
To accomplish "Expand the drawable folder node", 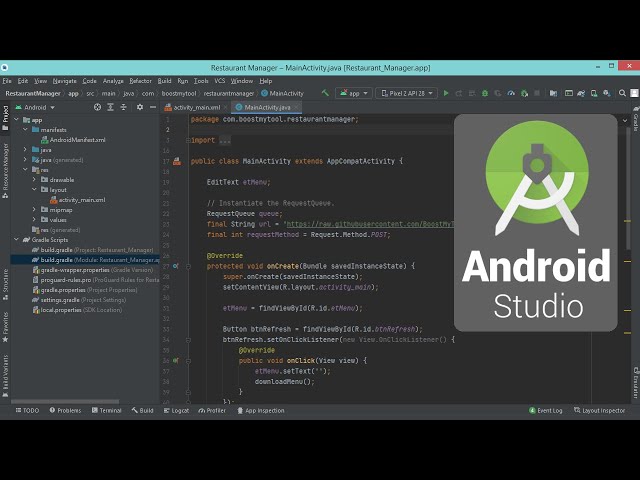I will [x=34, y=180].
